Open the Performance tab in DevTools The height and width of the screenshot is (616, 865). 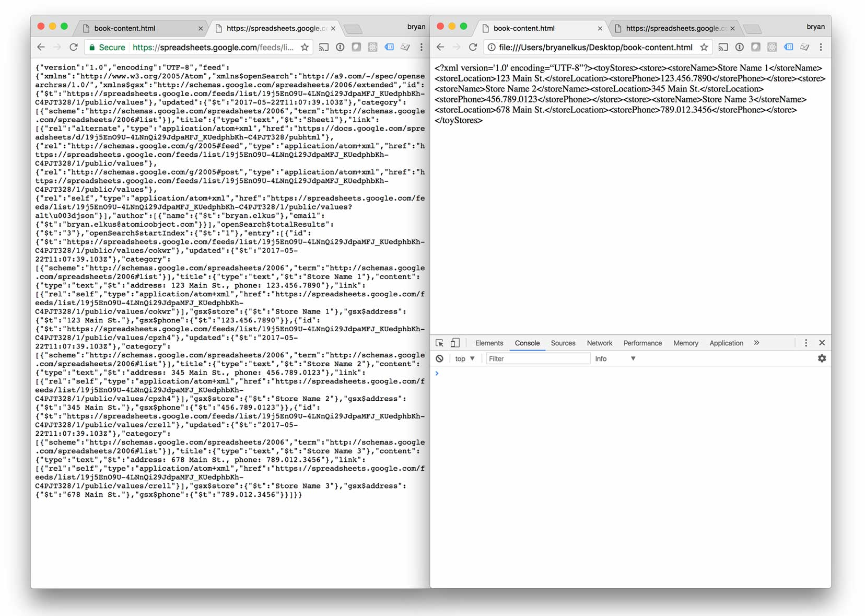point(642,343)
